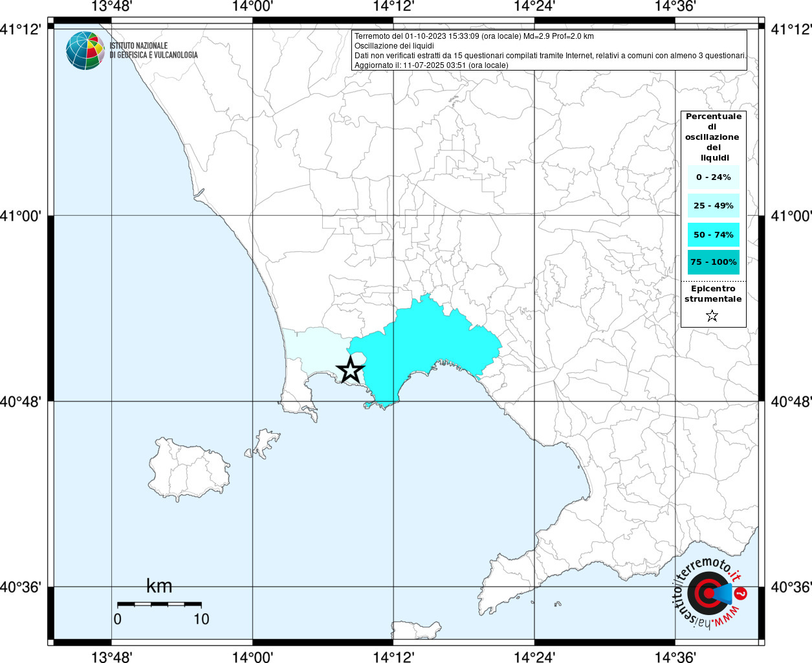Select the 50 - 74% legend swatch
Viewport: 812px width, 663px height.
(713, 234)
